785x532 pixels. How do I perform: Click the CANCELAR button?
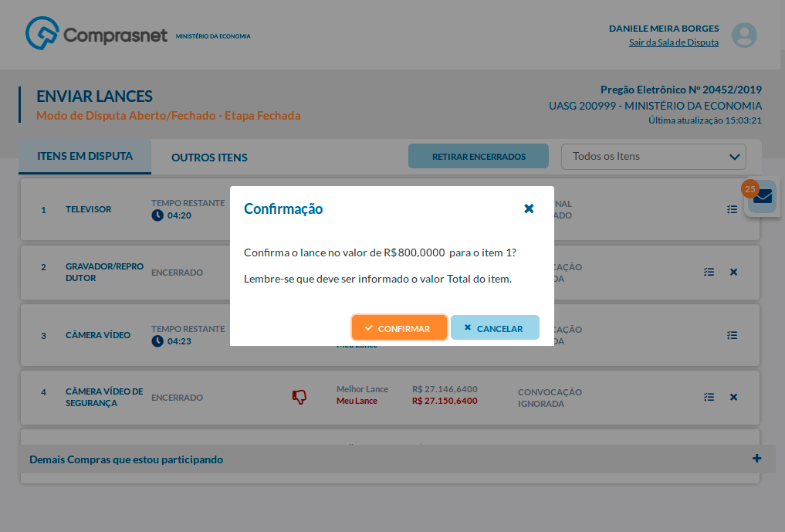[495, 328]
